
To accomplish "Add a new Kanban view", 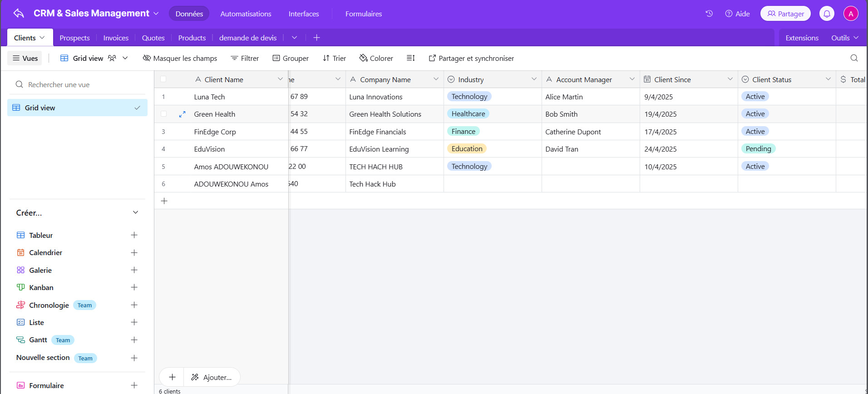I will click(134, 287).
